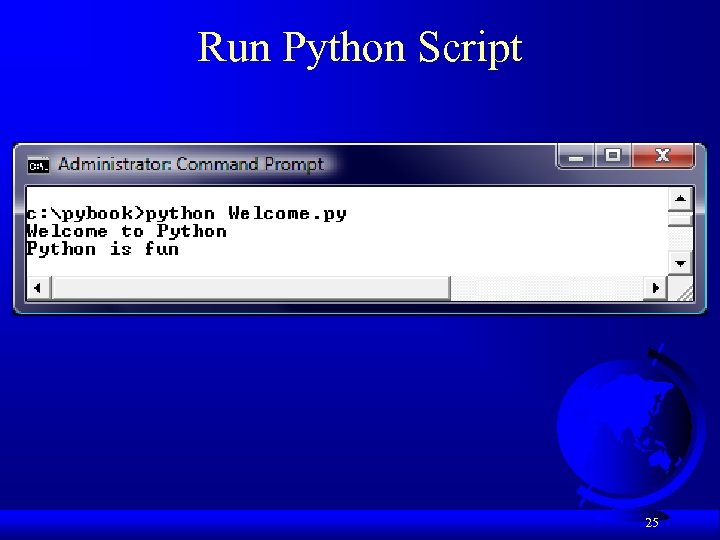Click the 'Administrator: Command Prompt' title text
Image resolution: width=720 pixels, height=540 pixels.
[191, 164]
